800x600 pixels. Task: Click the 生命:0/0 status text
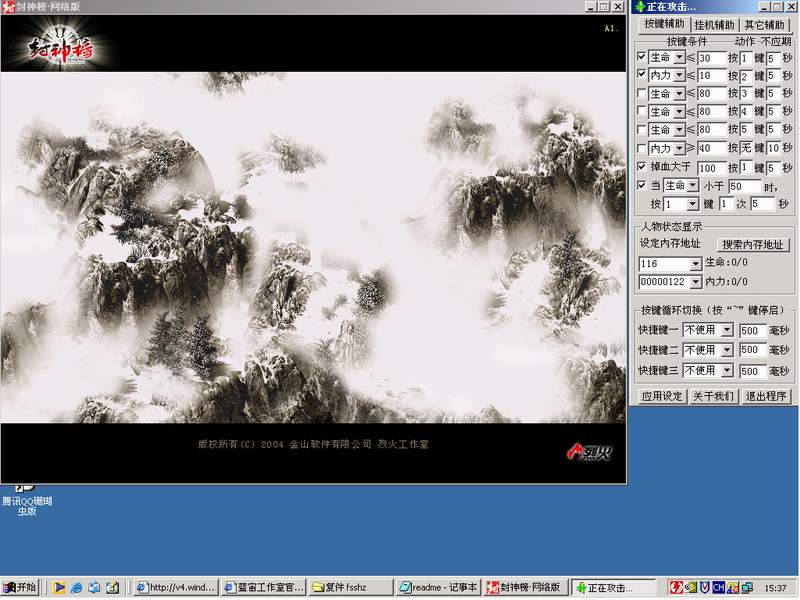(x=726, y=263)
